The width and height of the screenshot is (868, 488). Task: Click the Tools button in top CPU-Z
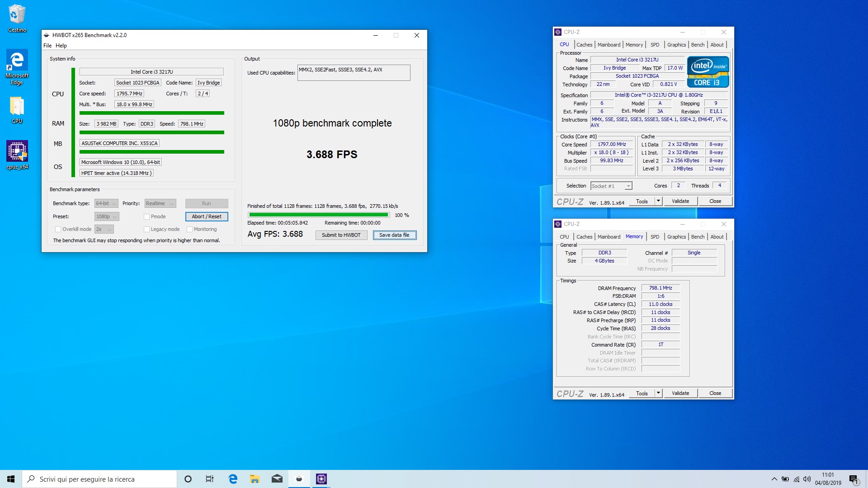(642, 202)
